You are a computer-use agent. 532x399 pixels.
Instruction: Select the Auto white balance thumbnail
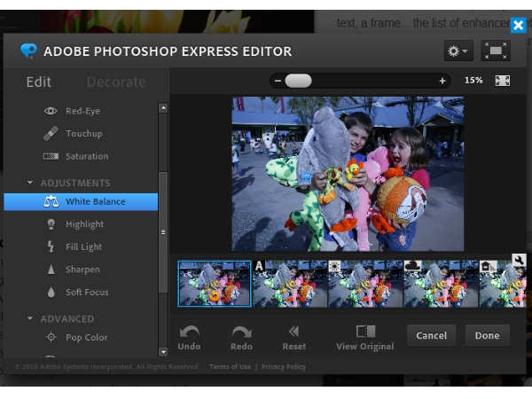(x=290, y=284)
